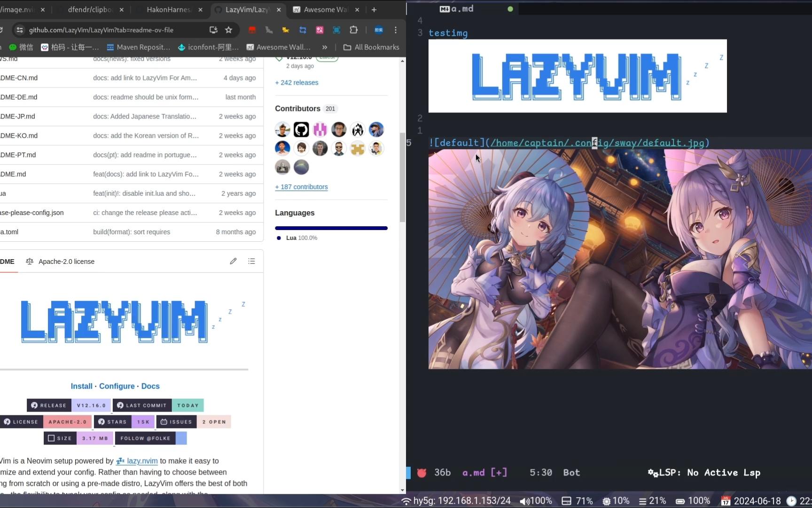Viewport: 812px width, 508px height.
Task: Open a new browser tab
Action: coord(374,9)
